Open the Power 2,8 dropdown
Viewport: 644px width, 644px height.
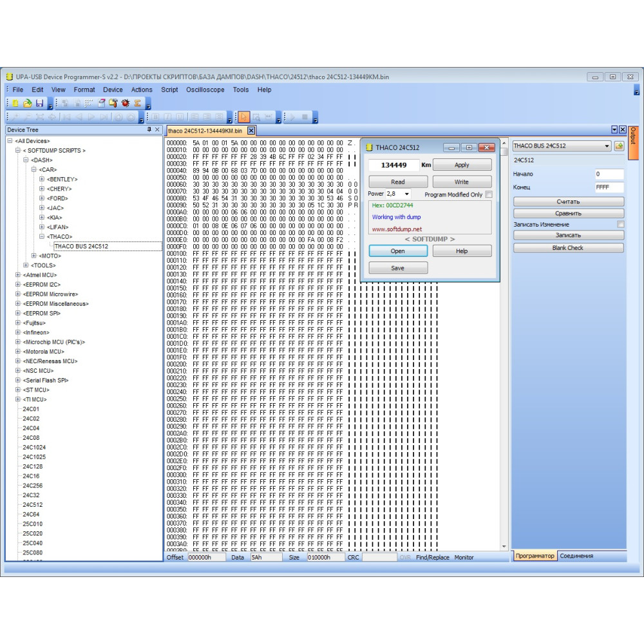(x=406, y=194)
